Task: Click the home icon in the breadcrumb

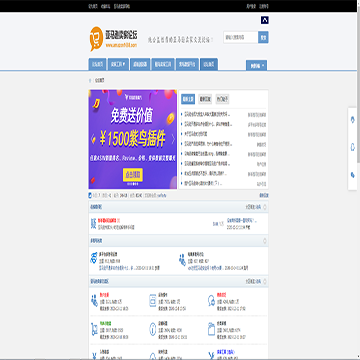Action: click(x=90, y=80)
